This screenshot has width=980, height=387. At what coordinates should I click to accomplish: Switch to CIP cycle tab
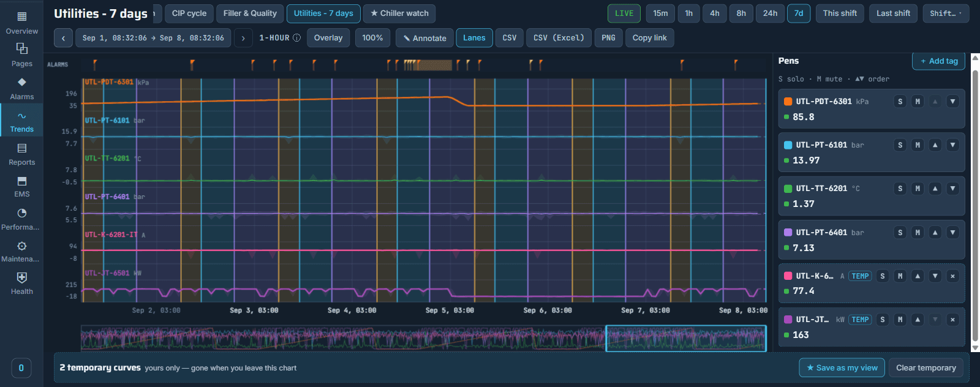(x=189, y=13)
